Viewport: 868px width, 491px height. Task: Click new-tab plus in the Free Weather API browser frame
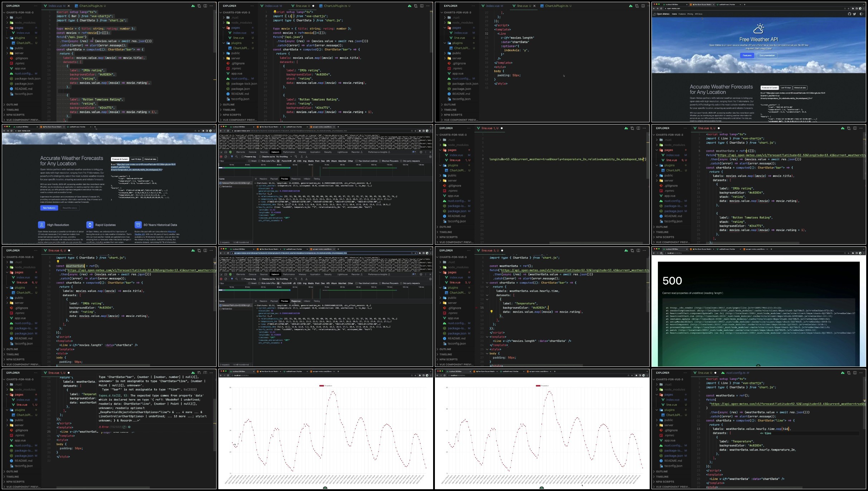point(745,4)
